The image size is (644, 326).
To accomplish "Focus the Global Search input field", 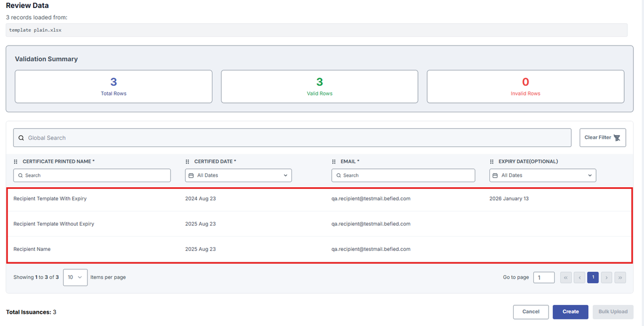I will (292, 138).
